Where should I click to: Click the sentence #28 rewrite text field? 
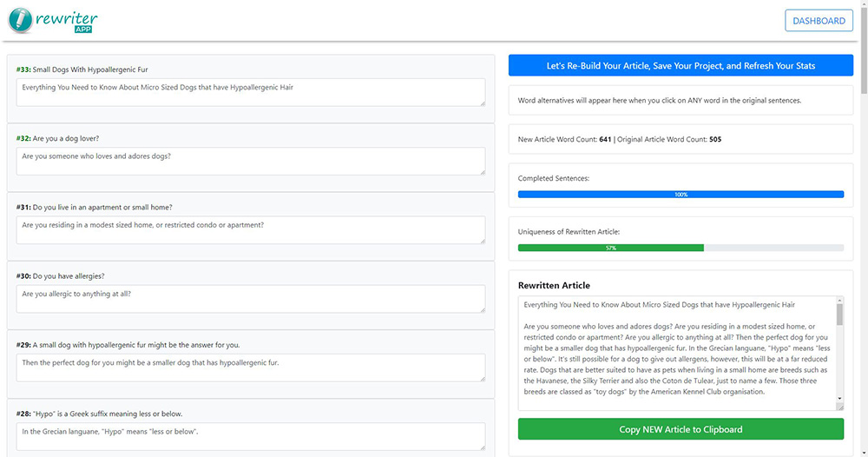250,435
